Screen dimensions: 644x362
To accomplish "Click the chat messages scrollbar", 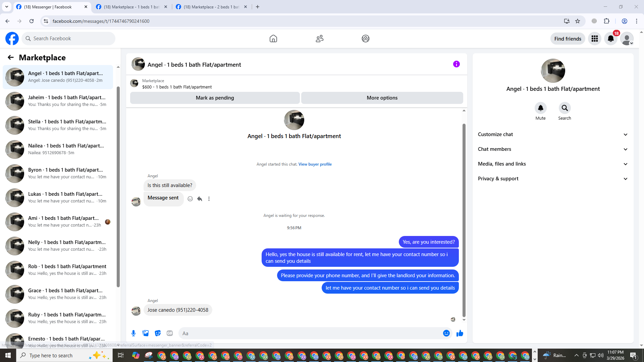I will tap(464, 220).
